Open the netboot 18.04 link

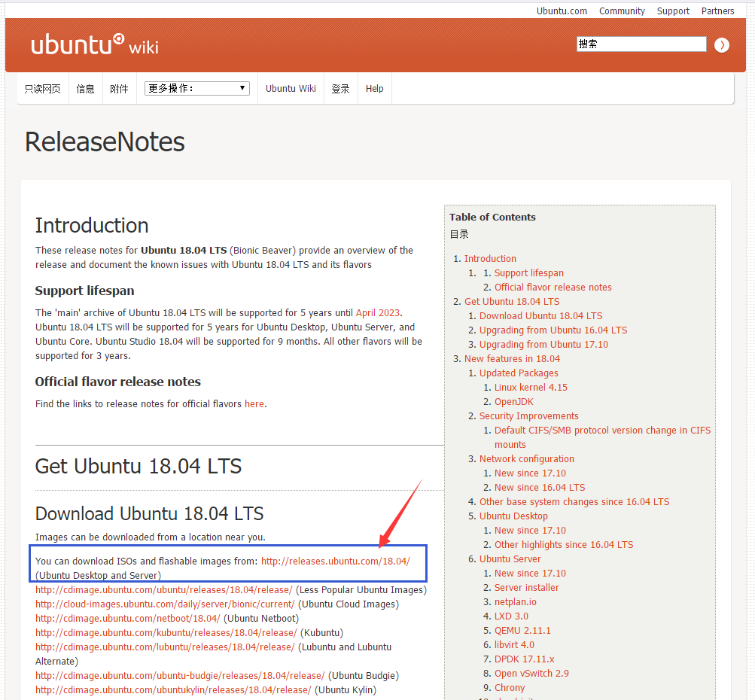[x=128, y=619]
